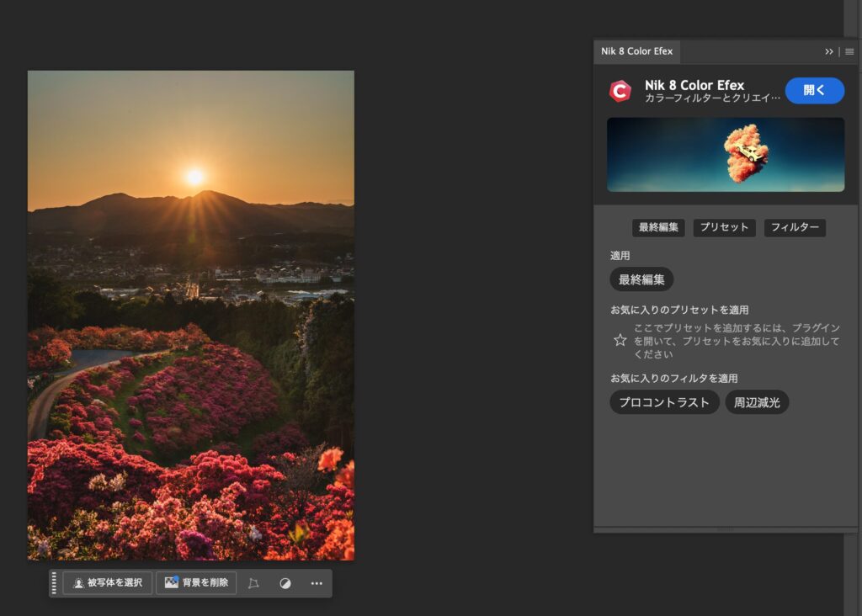Click the Nik banner image with car
Screen dimensions: 862x616
(725, 155)
